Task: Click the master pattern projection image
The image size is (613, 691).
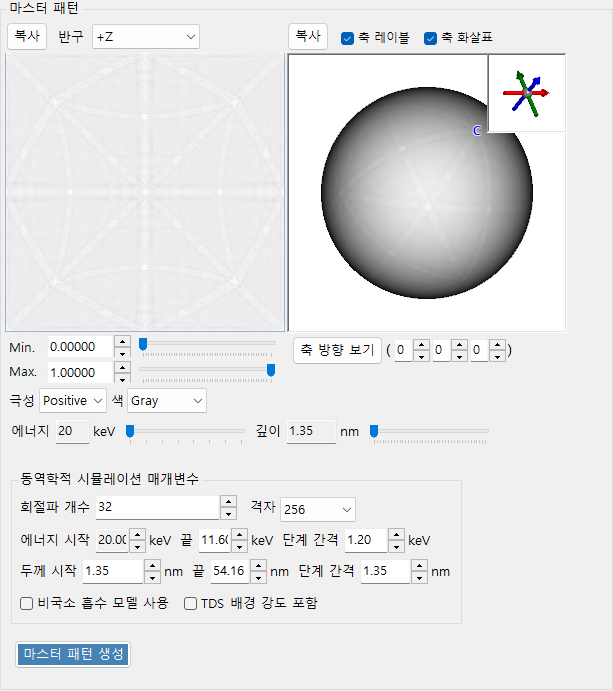Action: [145, 192]
